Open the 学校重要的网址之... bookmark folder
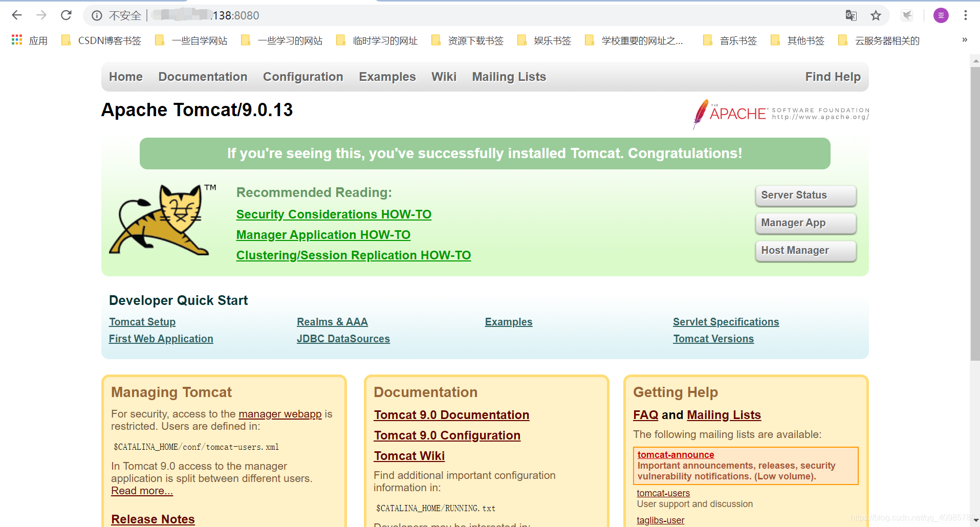This screenshot has width=980, height=527. (x=634, y=40)
